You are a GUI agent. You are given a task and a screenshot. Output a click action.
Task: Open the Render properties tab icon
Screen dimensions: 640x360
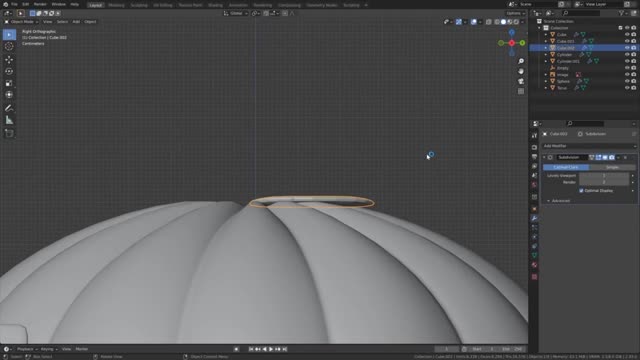[534, 147]
